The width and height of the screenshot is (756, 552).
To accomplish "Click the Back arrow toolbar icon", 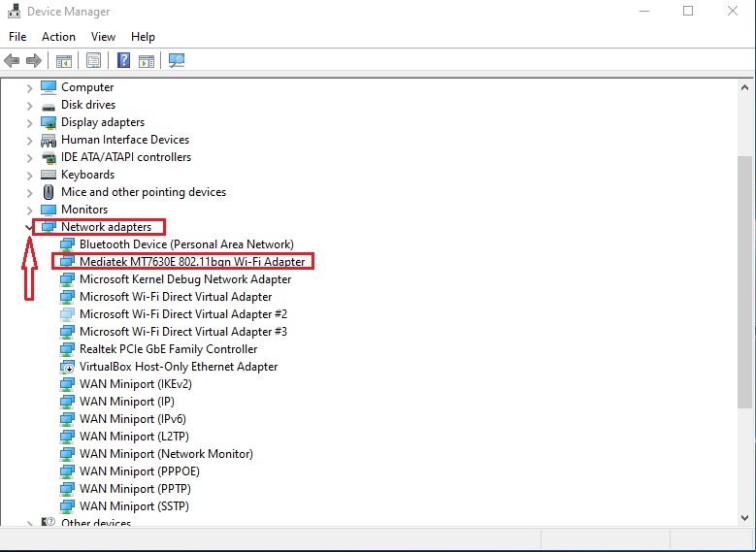I will click(13, 60).
